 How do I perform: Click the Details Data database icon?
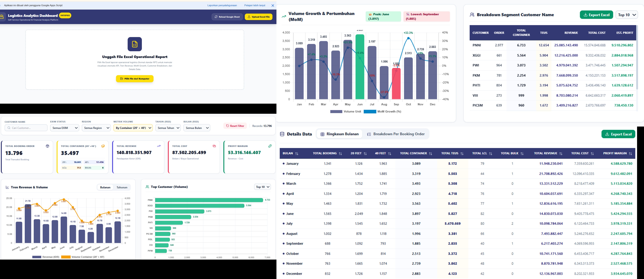[282, 134]
